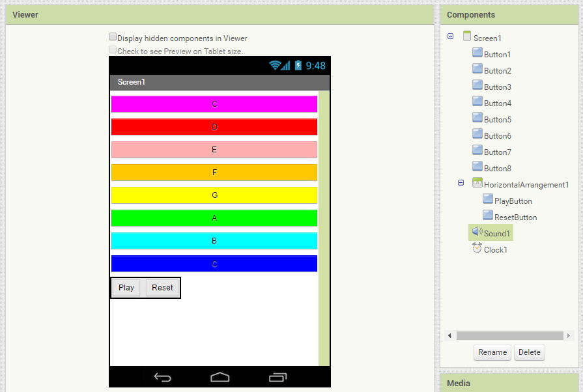The height and width of the screenshot is (392, 583).
Task: Click the magenta C button in the Viewer
Action: (214, 104)
